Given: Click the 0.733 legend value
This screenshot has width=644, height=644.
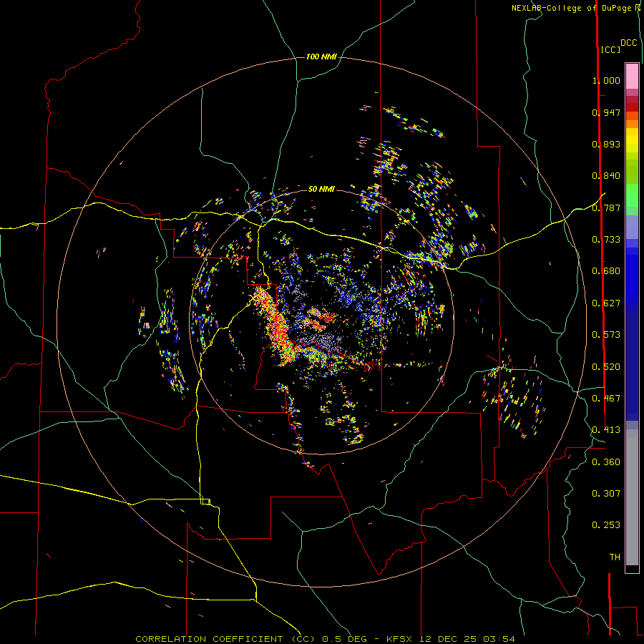Looking at the screenshot, I should click(x=606, y=240).
